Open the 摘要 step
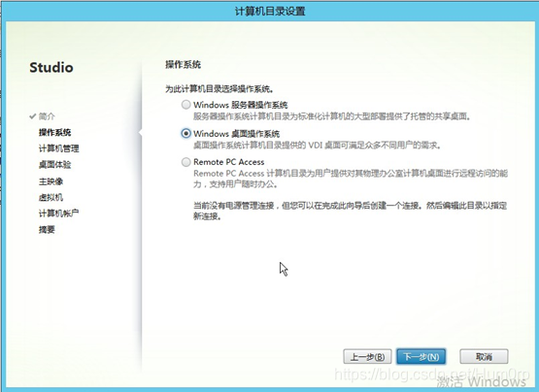Screen dimensions: 539x392 (x=47, y=230)
